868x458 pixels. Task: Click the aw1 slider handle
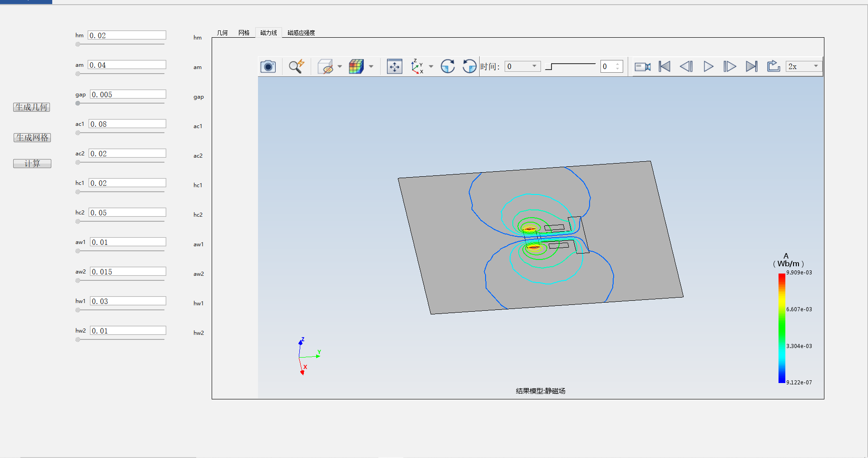click(x=78, y=251)
